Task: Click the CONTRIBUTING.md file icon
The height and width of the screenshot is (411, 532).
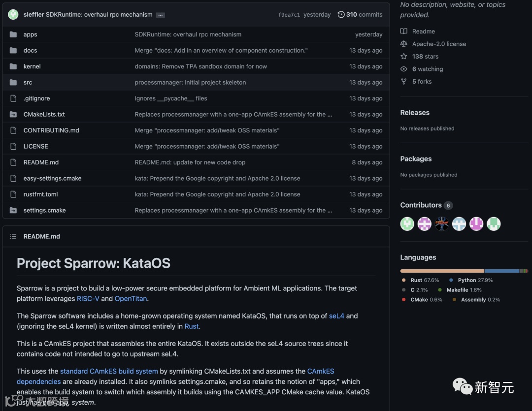Action: coord(13,130)
